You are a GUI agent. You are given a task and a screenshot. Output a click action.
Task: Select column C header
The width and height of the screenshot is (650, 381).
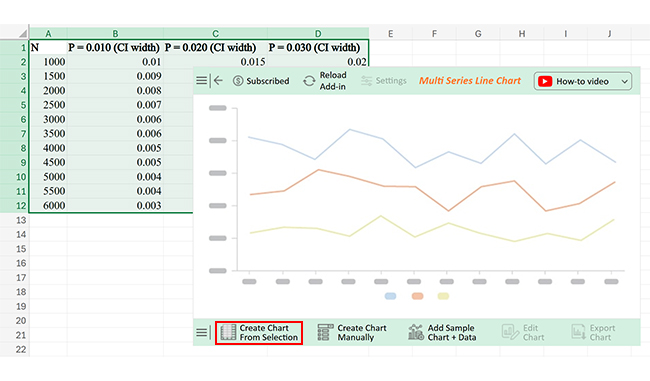point(216,34)
